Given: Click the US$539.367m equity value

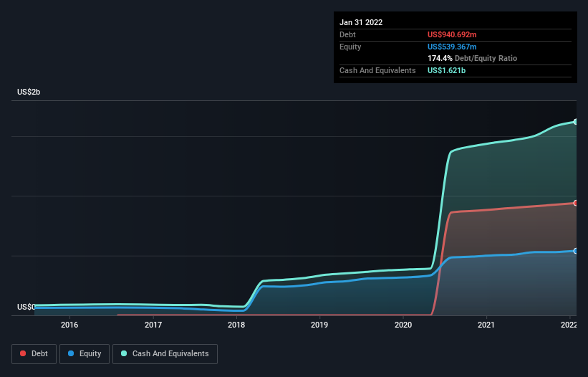Looking at the screenshot, I should coord(452,47).
